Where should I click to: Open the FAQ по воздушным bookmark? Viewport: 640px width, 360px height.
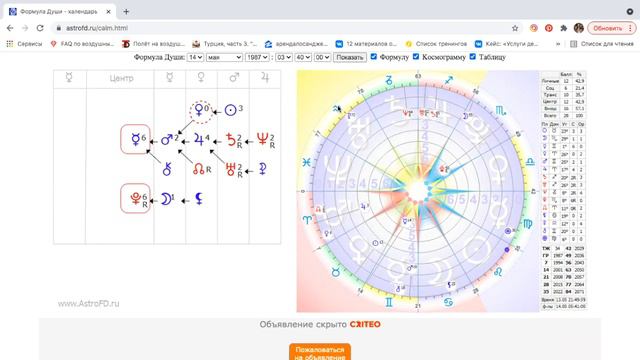(82, 44)
